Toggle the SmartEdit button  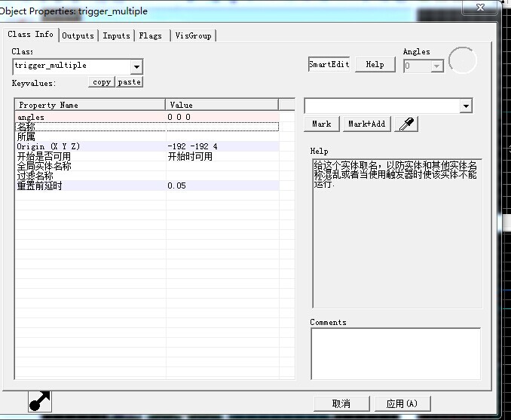click(x=329, y=64)
